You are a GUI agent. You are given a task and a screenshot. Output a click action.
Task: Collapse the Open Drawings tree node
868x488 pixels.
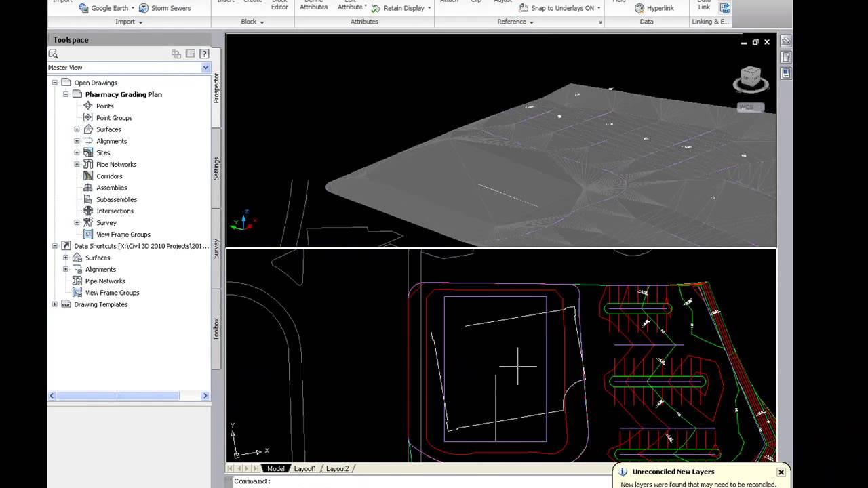click(55, 83)
